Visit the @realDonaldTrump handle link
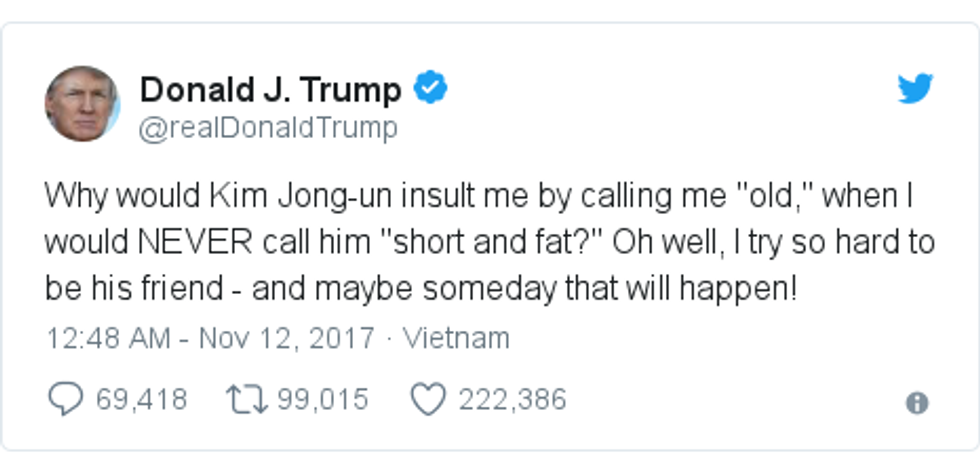The height and width of the screenshot is (472, 980). [268, 128]
